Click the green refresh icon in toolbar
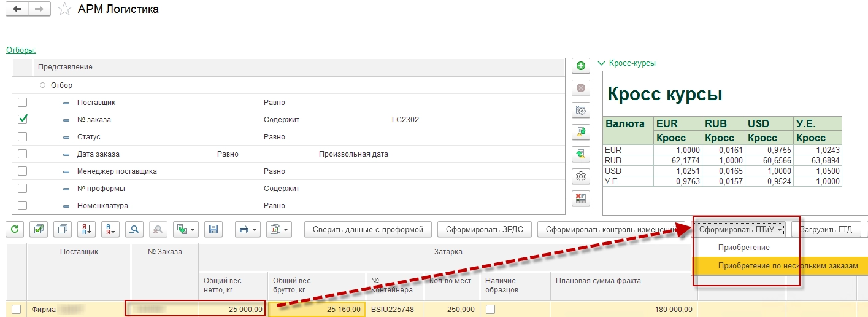The image size is (868, 317). (15, 229)
